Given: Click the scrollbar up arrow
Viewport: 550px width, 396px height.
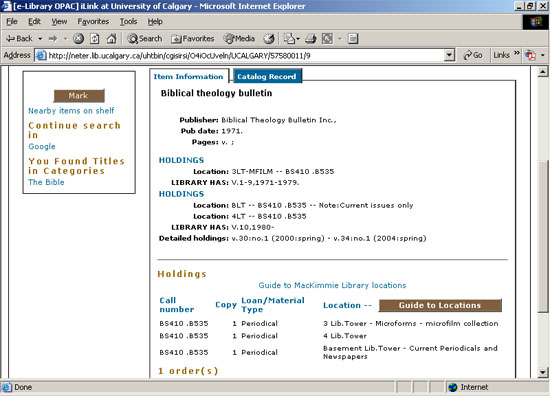Looking at the screenshot, I should coord(543,72).
